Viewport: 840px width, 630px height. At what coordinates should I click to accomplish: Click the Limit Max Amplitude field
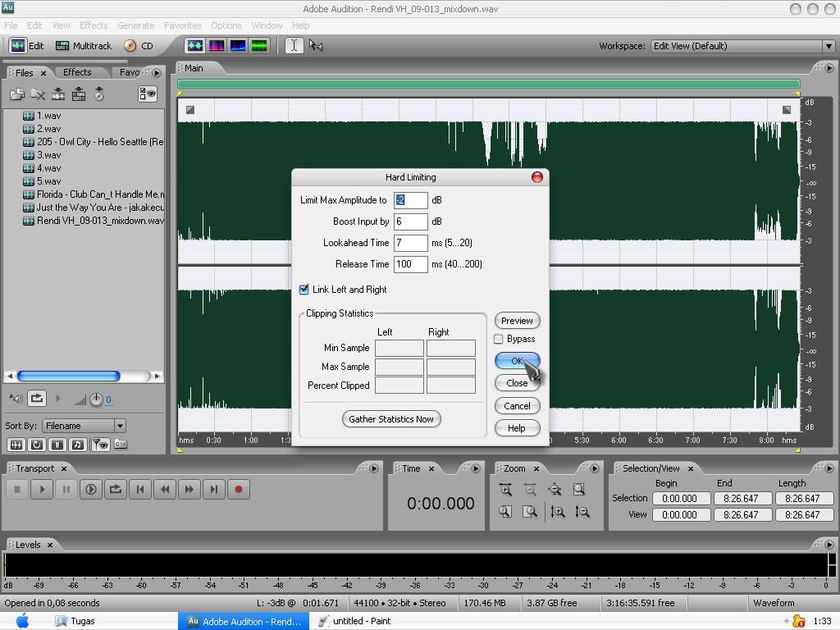coord(410,200)
